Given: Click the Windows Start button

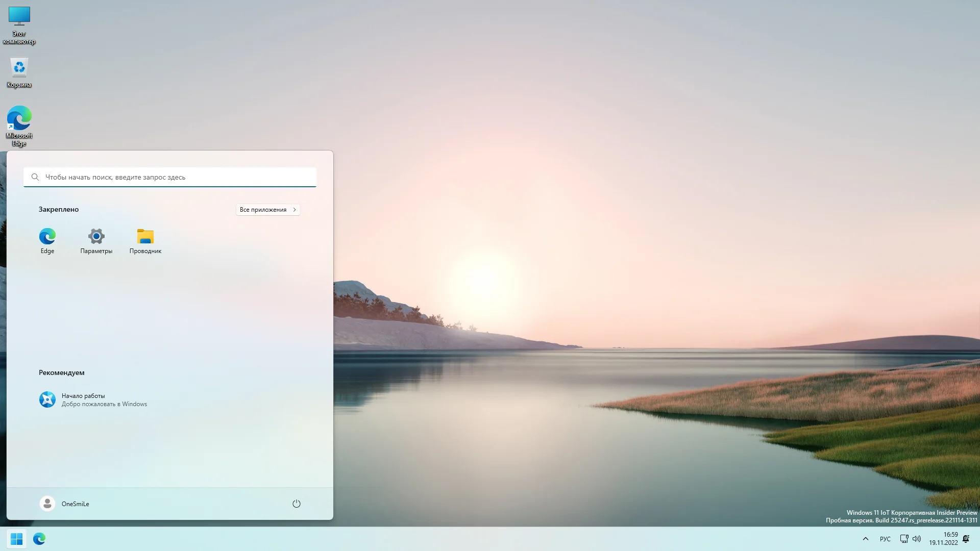Looking at the screenshot, I should point(16,539).
